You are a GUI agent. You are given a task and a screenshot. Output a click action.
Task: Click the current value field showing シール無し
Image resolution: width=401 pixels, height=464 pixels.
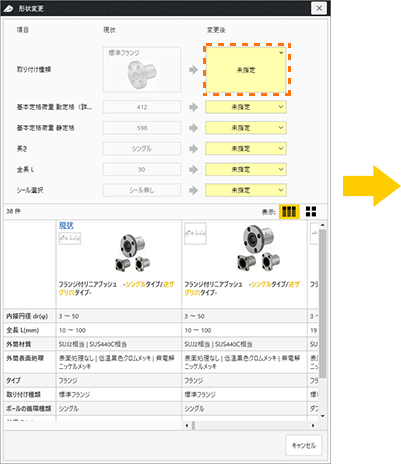142,190
